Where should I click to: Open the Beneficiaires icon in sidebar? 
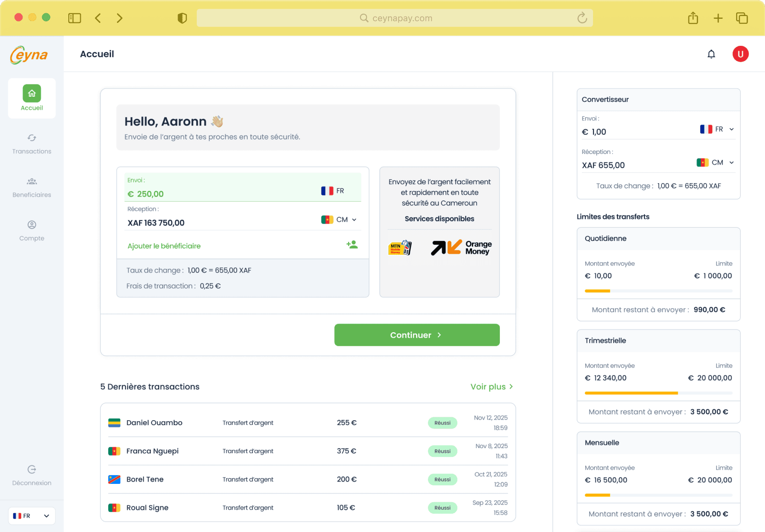point(32,181)
